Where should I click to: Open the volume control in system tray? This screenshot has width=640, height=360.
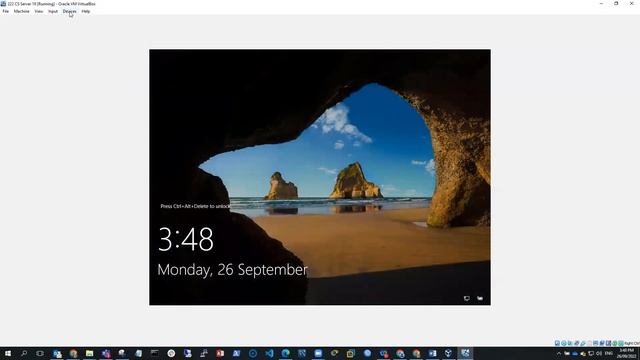[x=599, y=353]
